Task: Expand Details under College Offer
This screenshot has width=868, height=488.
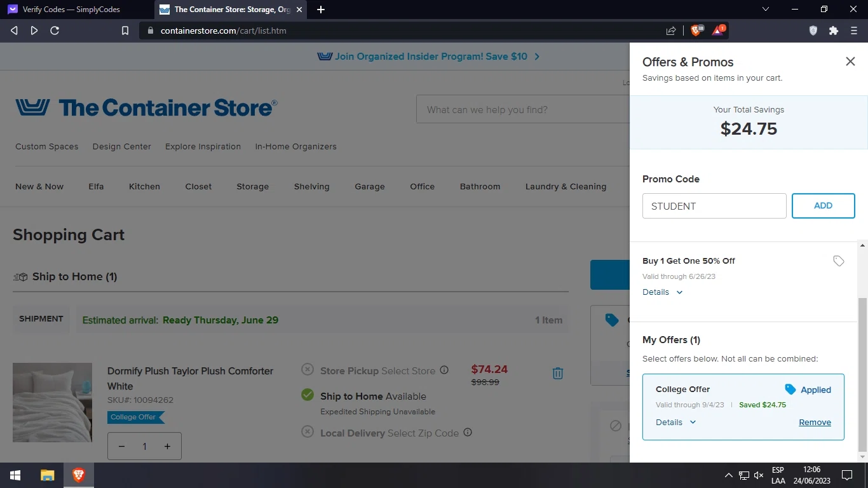Action: point(675,422)
